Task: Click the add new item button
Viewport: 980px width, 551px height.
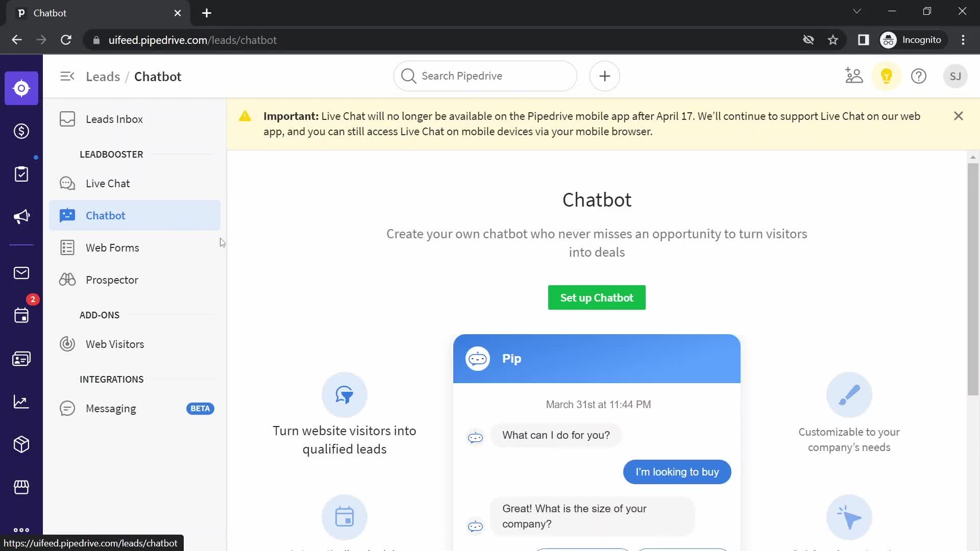Action: tap(604, 76)
